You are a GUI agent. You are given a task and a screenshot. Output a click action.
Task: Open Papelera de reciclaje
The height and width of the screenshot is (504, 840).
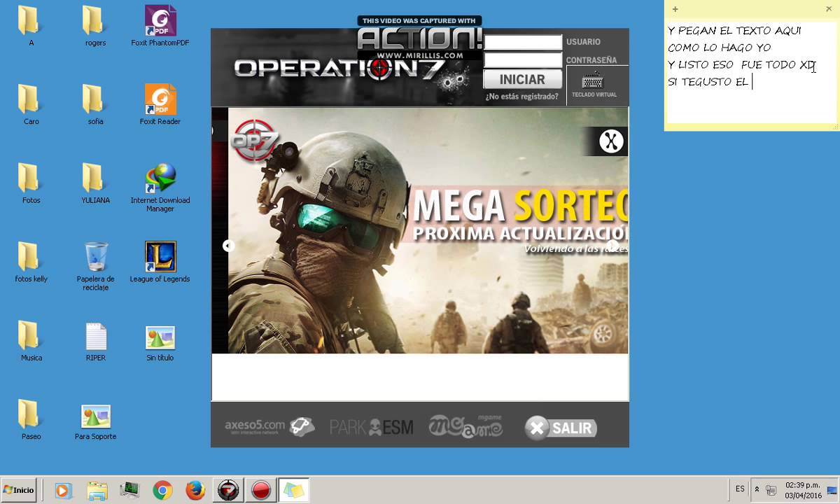pos(95,267)
